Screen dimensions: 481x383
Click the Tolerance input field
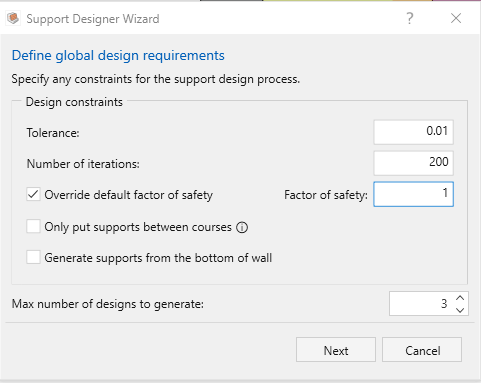(413, 132)
